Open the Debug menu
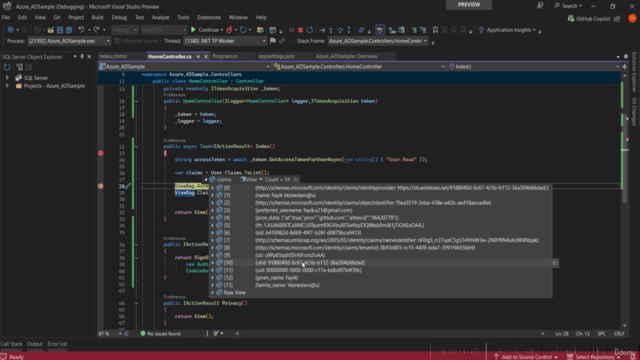This screenshot has height=360, width=640. (119, 18)
